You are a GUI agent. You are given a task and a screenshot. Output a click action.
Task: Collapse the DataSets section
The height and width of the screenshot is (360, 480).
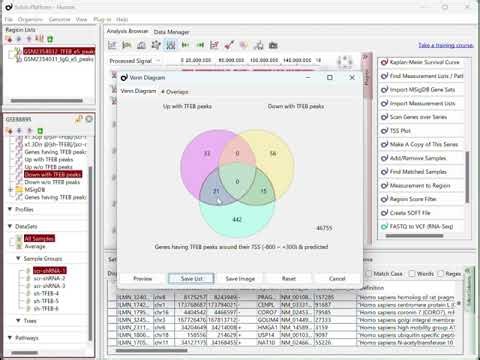(x=10, y=226)
